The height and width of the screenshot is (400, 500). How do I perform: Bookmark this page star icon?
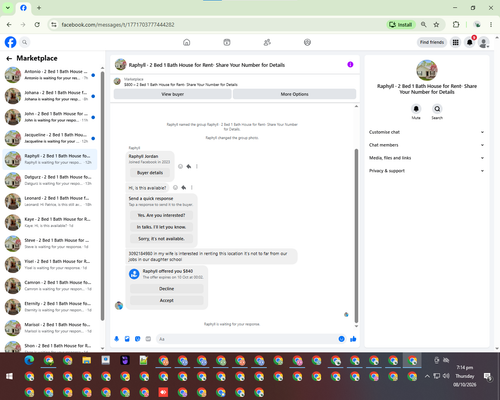436,25
